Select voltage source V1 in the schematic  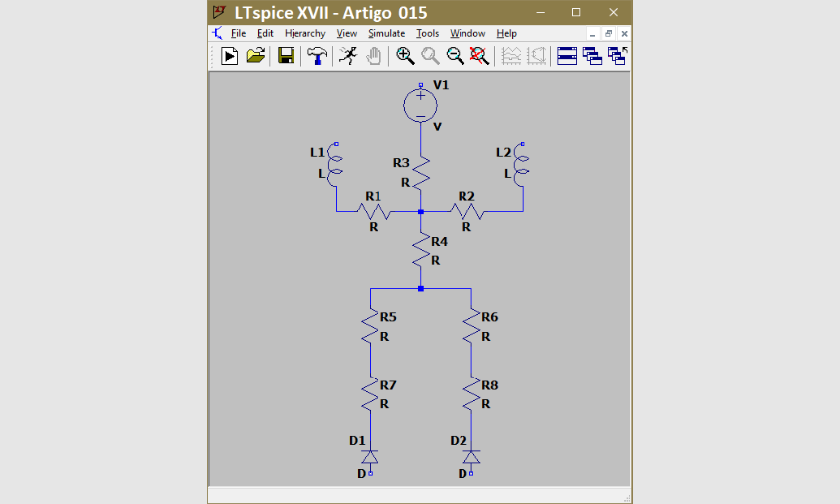tap(420, 104)
